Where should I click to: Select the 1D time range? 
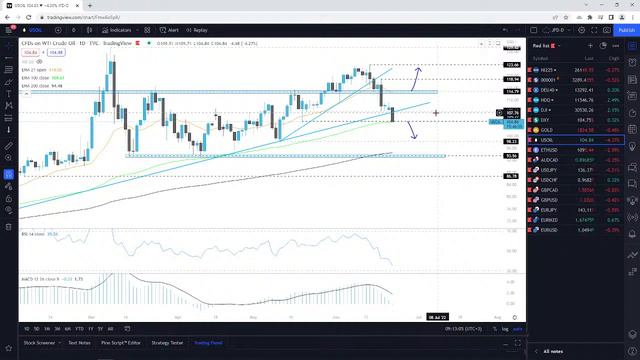[x=27, y=329]
